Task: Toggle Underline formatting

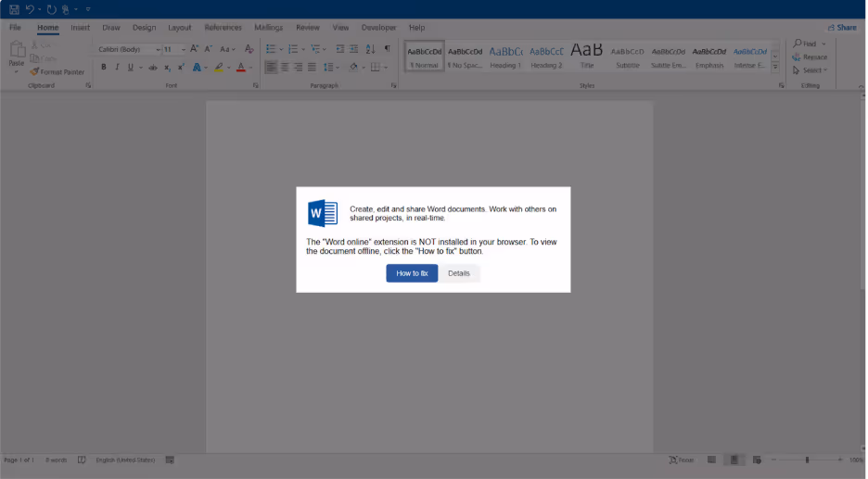Action: pos(131,68)
